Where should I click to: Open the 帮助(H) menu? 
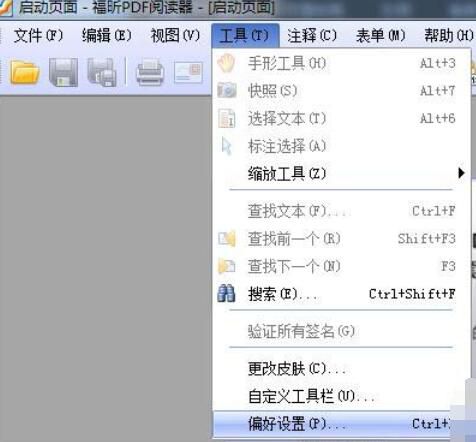point(448,35)
